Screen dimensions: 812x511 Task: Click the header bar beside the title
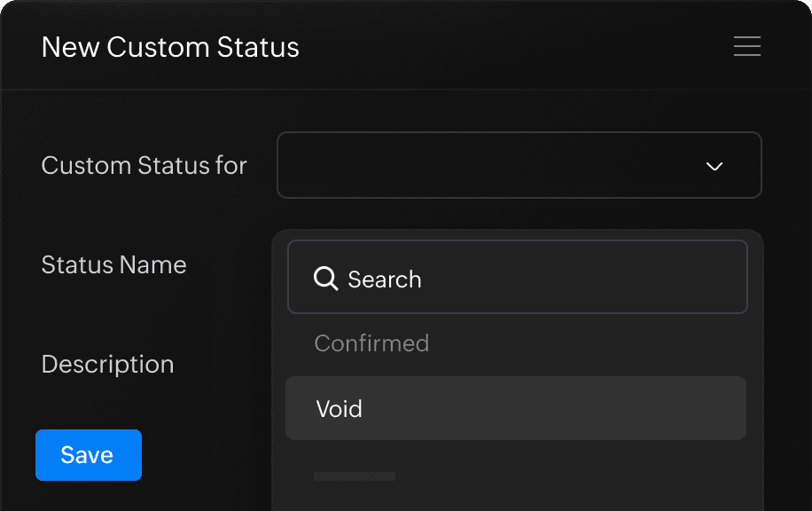click(x=514, y=46)
